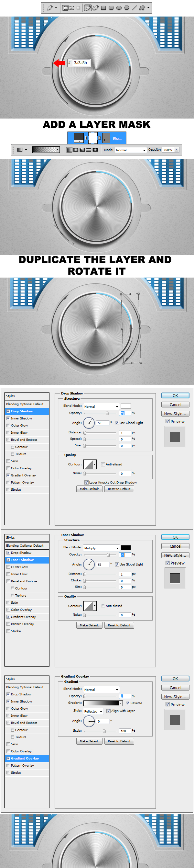Click the Radial Gradient style icon
This screenshot has height=868, width=194.
coord(76,150)
